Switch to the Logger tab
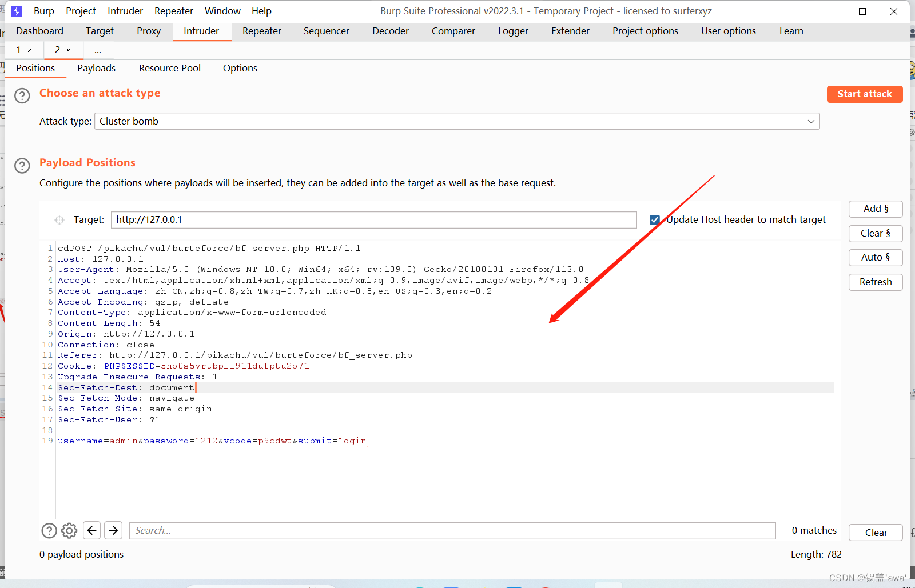The image size is (915, 588). tap(513, 31)
